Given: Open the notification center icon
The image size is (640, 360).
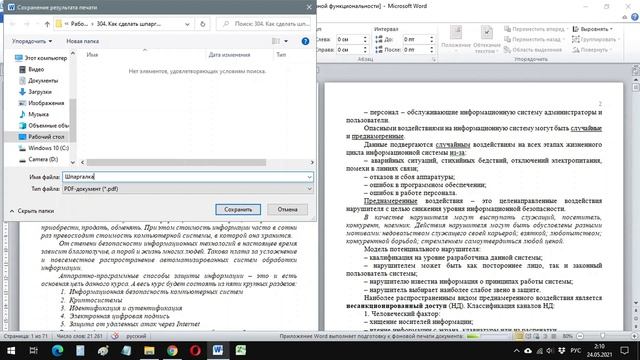Looking at the screenshot, I should pos(624,351).
